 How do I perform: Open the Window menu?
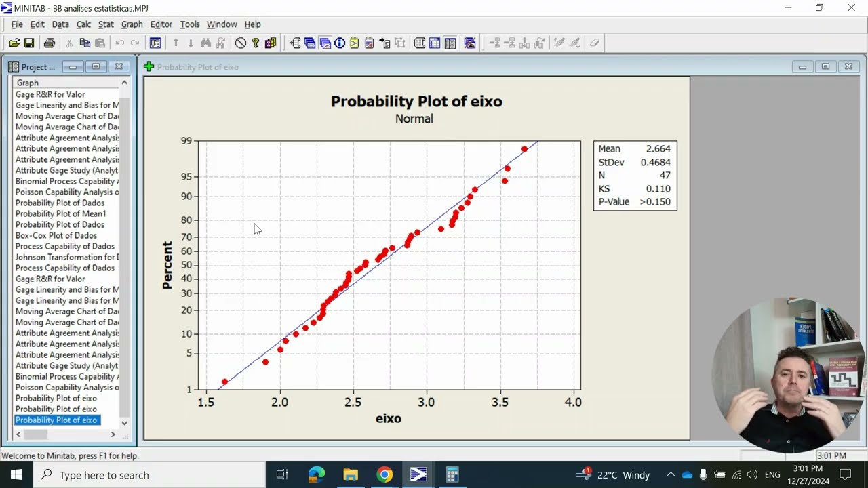click(x=222, y=24)
